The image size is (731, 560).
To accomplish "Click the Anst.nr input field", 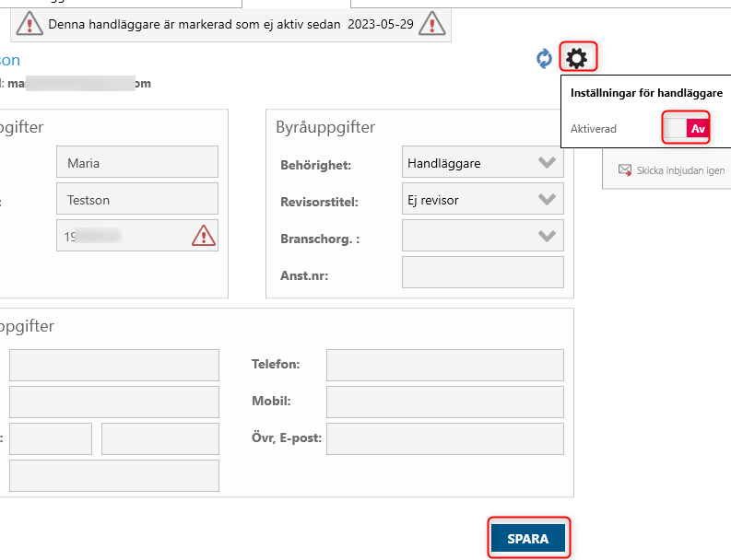I will (482, 273).
